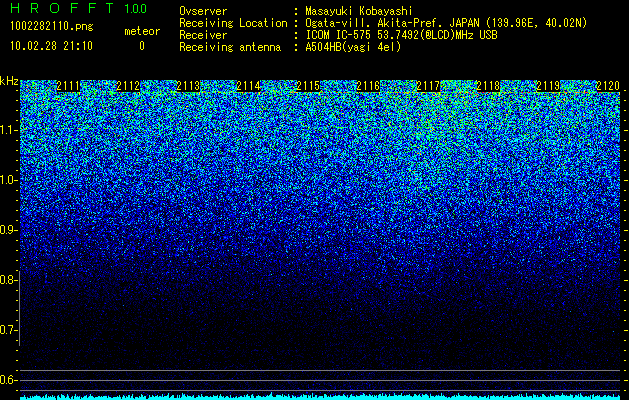Click the 1.0 kHz axis tick label
629x400 pixels.
(x=7, y=180)
